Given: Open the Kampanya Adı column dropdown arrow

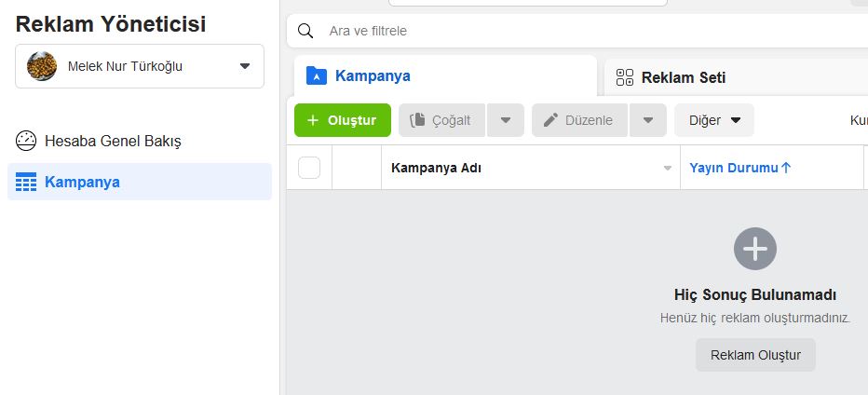Looking at the screenshot, I should (668, 168).
